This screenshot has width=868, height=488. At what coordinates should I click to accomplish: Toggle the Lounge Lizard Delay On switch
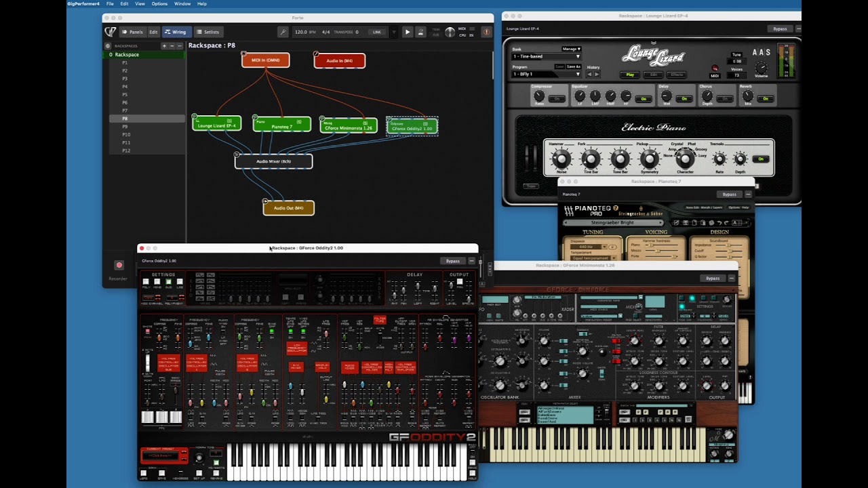click(684, 99)
